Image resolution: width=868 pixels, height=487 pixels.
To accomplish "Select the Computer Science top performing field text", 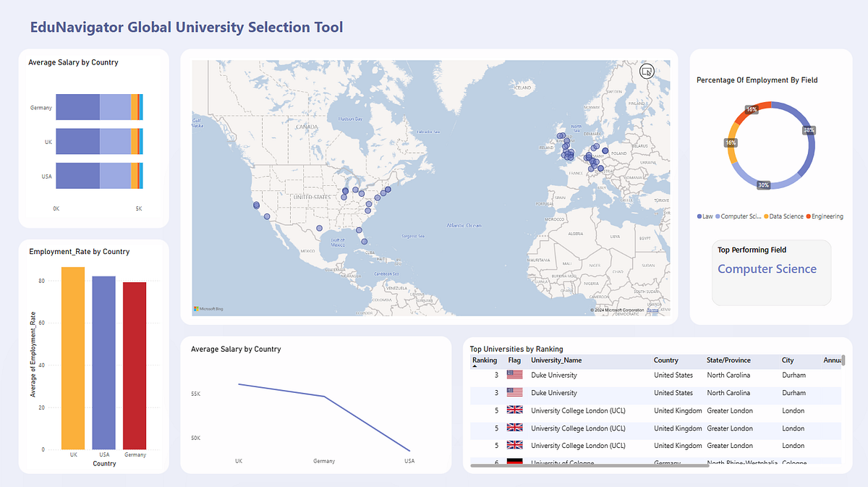I will click(767, 268).
